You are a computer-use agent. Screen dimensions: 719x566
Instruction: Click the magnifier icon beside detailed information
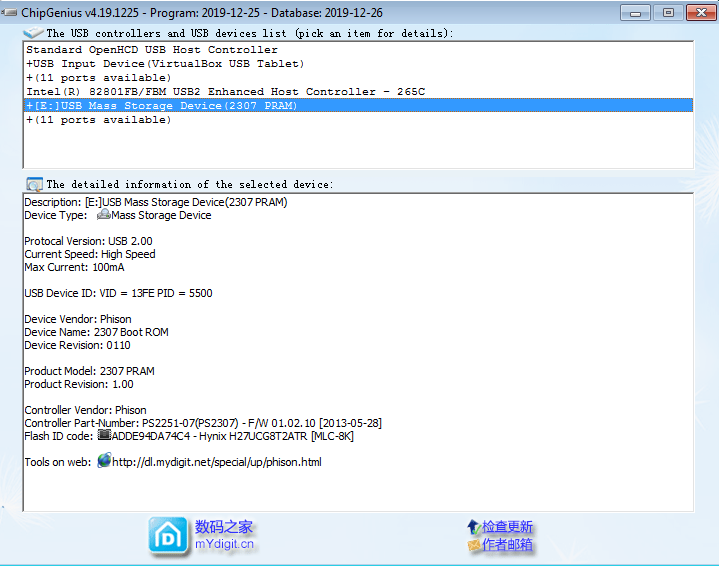34,184
